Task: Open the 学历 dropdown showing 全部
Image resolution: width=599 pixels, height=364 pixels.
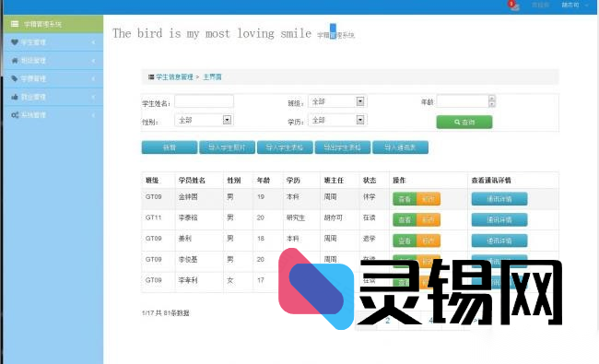Action: (x=337, y=121)
